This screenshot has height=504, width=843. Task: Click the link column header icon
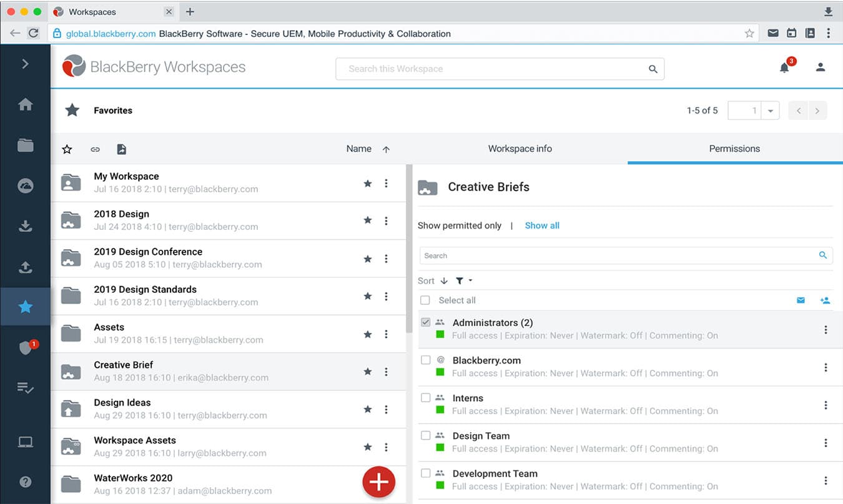click(x=95, y=149)
